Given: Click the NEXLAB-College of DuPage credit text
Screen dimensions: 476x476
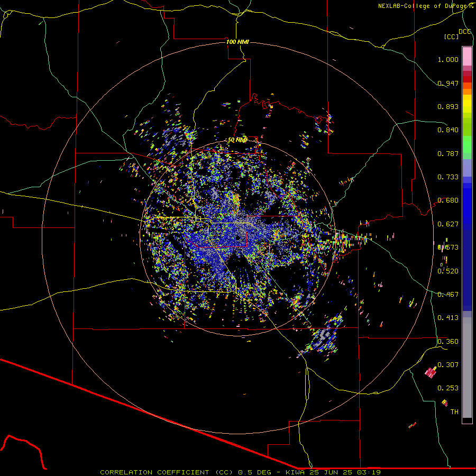Looking at the screenshot, I should click(x=424, y=6).
